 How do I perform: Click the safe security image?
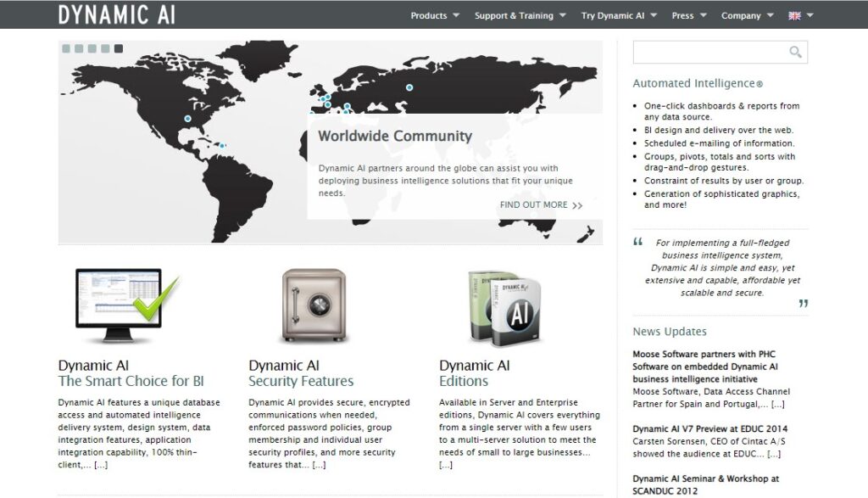coord(314,305)
